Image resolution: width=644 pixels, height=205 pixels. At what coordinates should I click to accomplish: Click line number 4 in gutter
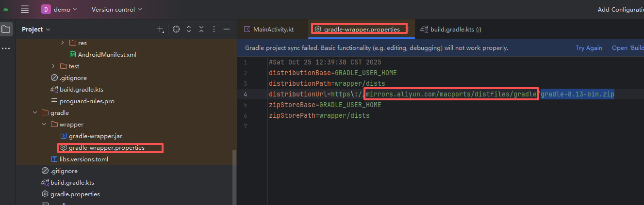coord(245,94)
